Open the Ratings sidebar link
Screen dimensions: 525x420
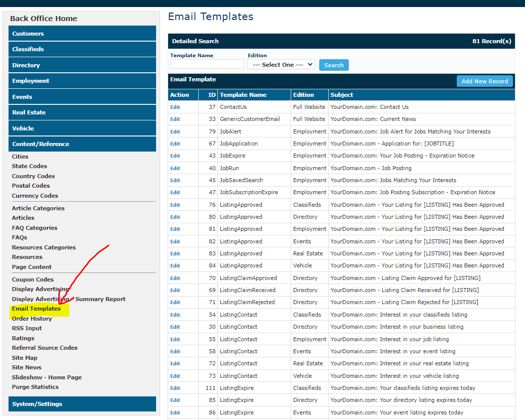(23, 338)
